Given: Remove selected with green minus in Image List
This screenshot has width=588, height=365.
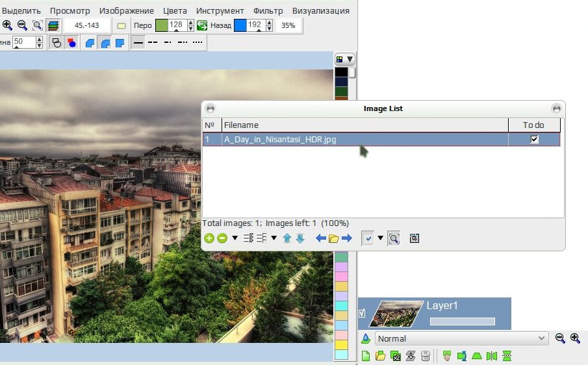Looking at the screenshot, I should click(x=222, y=238).
